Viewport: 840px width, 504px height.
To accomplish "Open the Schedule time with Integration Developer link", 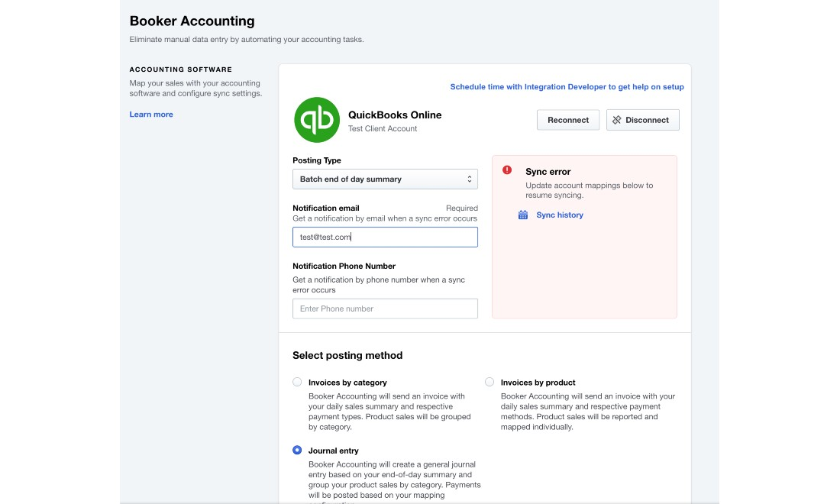I will [x=567, y=87].
